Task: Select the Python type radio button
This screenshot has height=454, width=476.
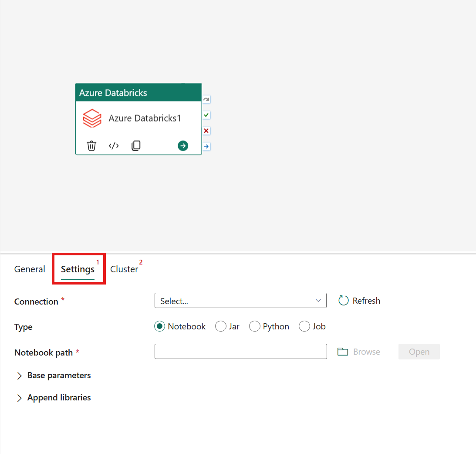Action: pyautogui.click(x=255, y=326)
